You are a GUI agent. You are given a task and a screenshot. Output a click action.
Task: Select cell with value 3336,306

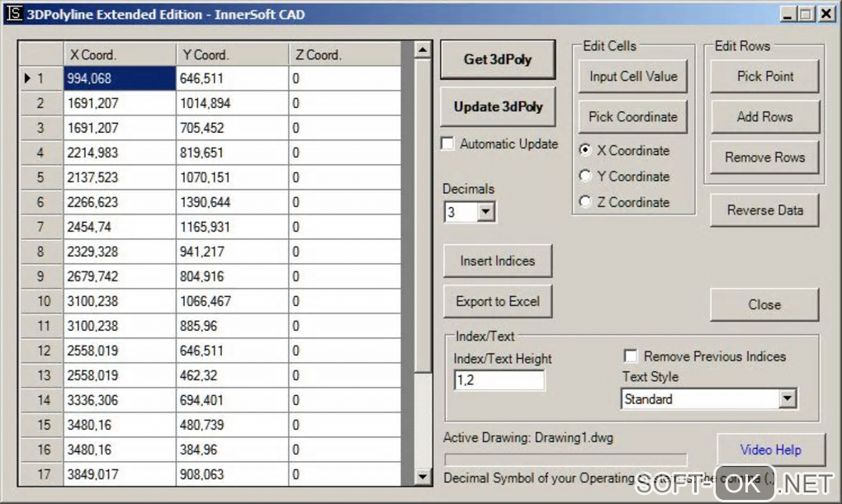point(120,400)
